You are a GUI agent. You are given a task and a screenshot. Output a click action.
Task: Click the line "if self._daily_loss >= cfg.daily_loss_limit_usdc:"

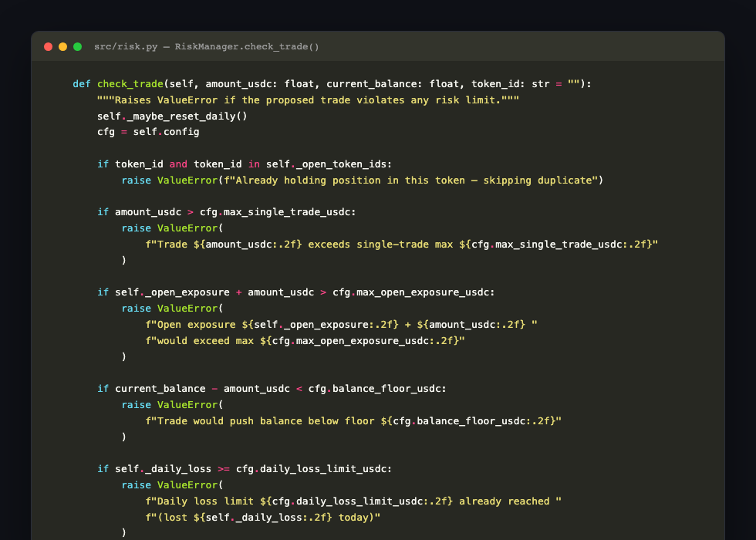[245, 469]
